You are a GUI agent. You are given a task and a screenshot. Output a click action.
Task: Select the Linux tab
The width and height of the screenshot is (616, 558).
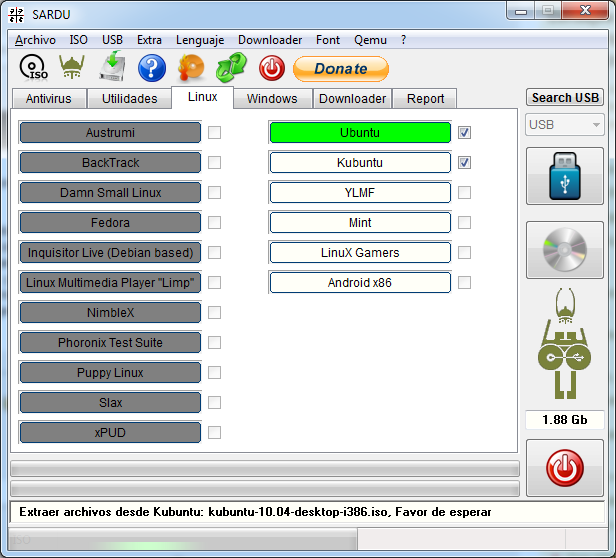202,97
